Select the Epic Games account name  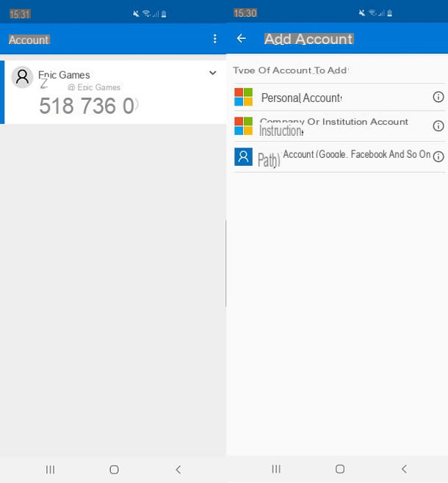tap(64, 75)
